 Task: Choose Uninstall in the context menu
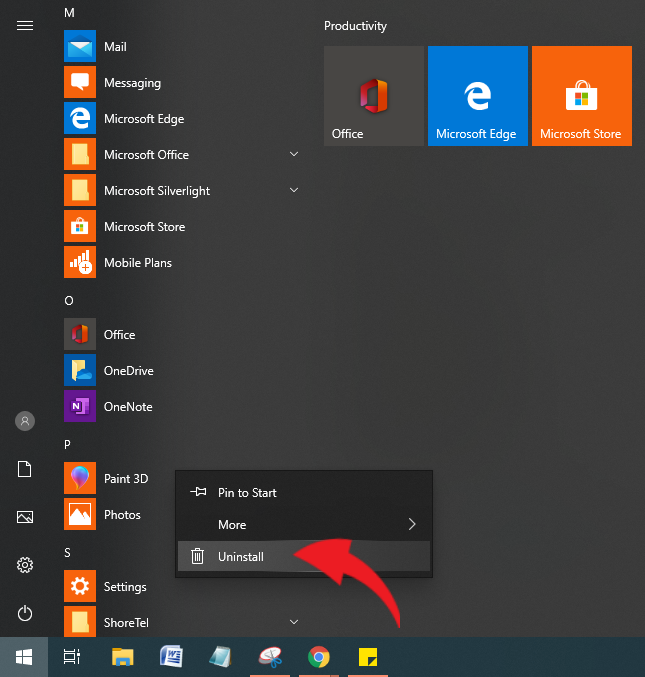click(304, 557)
